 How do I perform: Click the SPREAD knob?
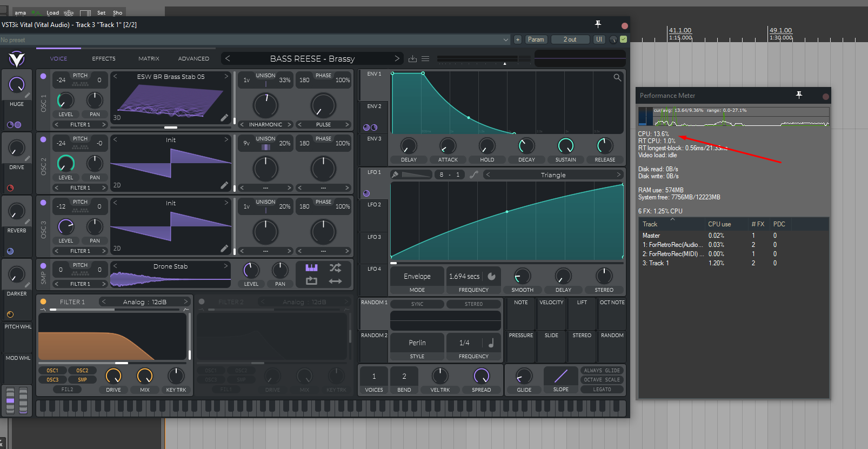pos(481,376)
